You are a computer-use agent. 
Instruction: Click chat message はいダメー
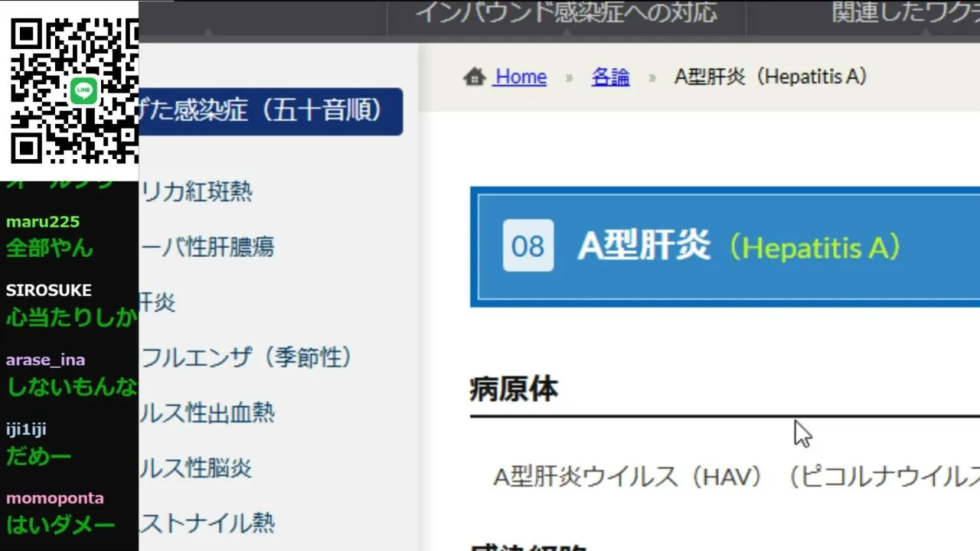click(60, 525)
